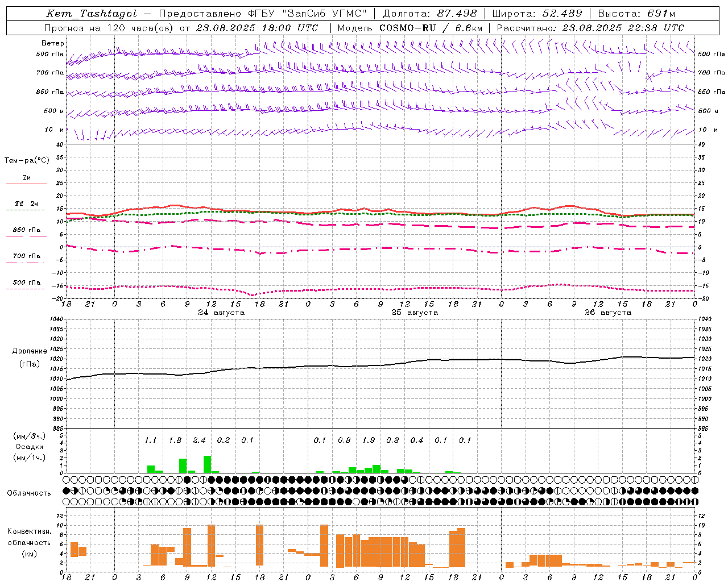The image size is (728, 582).
Task: Click the 'Td 2м' dew point legend label
Action: [26, 203]
